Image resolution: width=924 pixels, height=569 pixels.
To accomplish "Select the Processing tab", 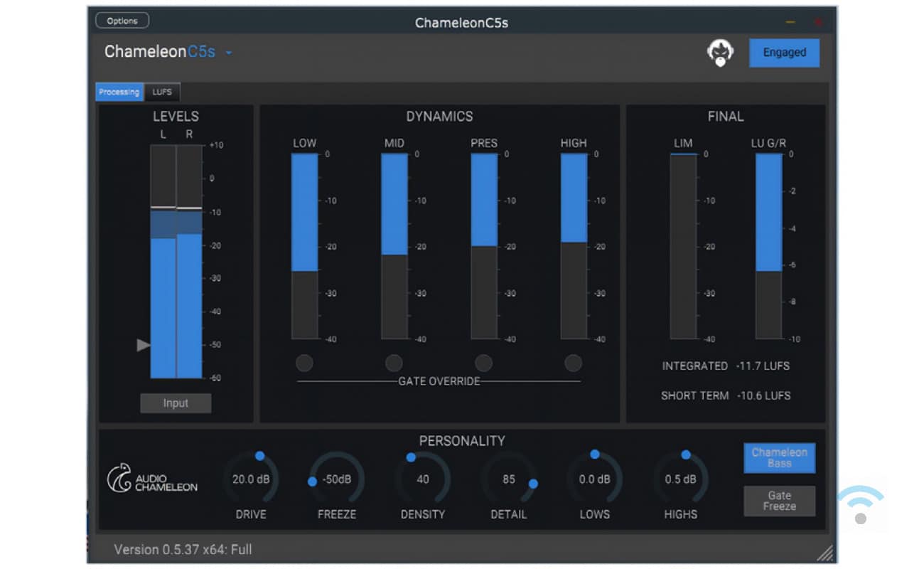I will [x=119, y=92].
